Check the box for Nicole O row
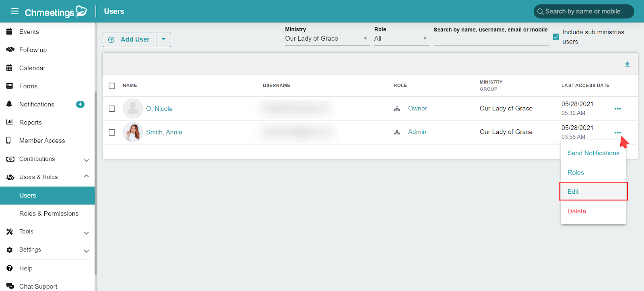The height and width of the screenshot is (291, 644). point(112,109)
